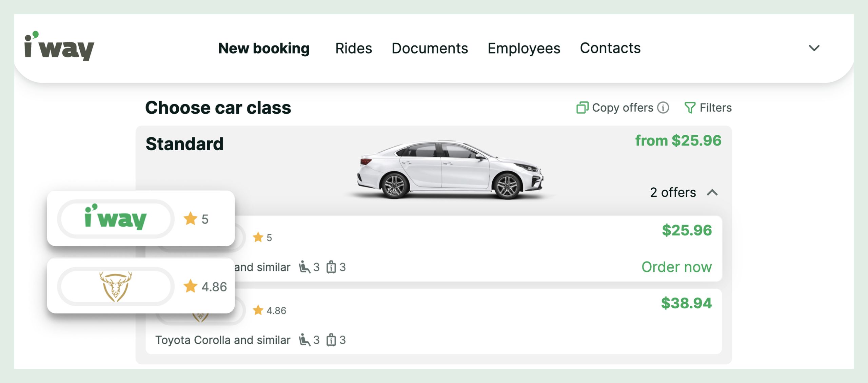Click the info icon beside Copy offers
The width and height of the screenshot is (868, 383).
pyautogui.click(x=663, y=108)
